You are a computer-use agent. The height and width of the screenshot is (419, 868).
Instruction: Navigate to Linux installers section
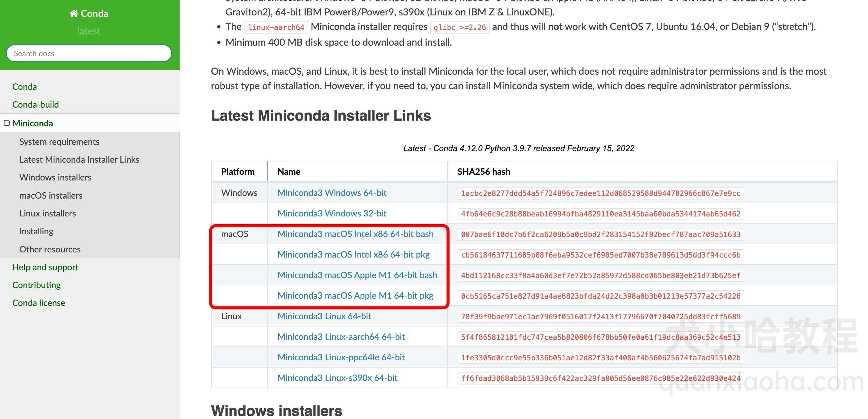click(47, 213)
